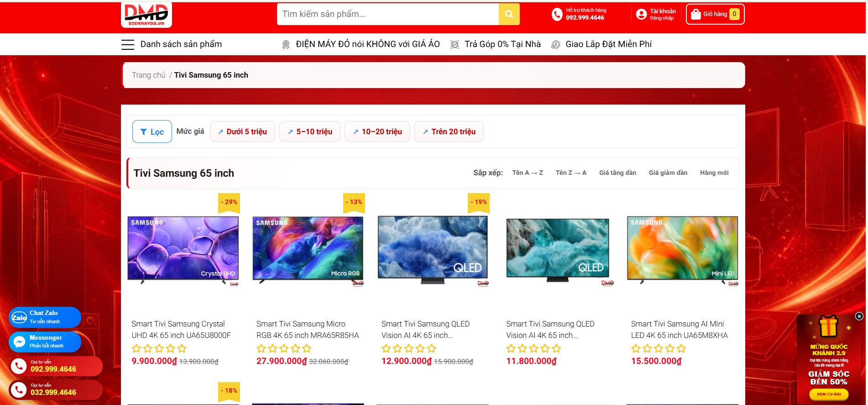Close the Quốc Khánh promotion popup
Screen dimensions: 868x405
859,316
